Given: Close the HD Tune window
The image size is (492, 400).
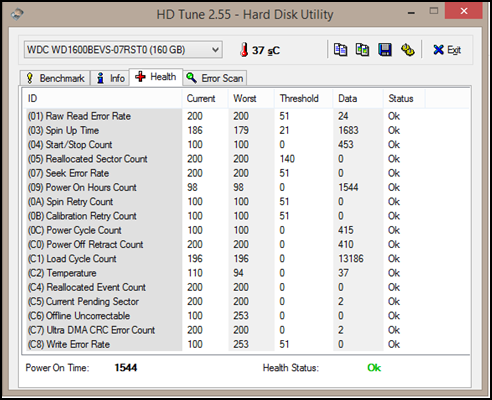Looking at the screenshot, I should 464,11.
